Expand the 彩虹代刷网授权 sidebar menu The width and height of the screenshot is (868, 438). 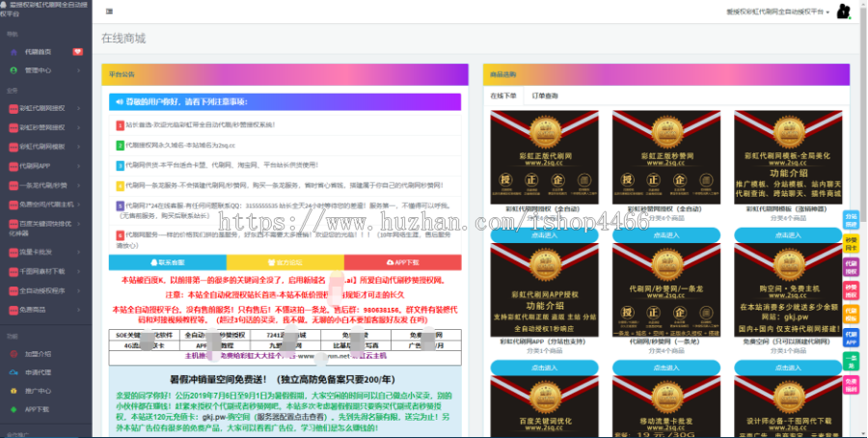46,108
